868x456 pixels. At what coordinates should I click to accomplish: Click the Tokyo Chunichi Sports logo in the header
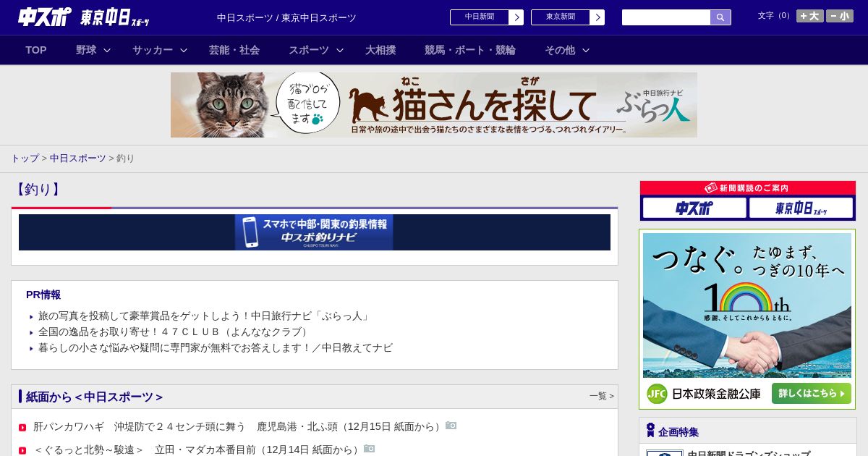coord(115,17)
